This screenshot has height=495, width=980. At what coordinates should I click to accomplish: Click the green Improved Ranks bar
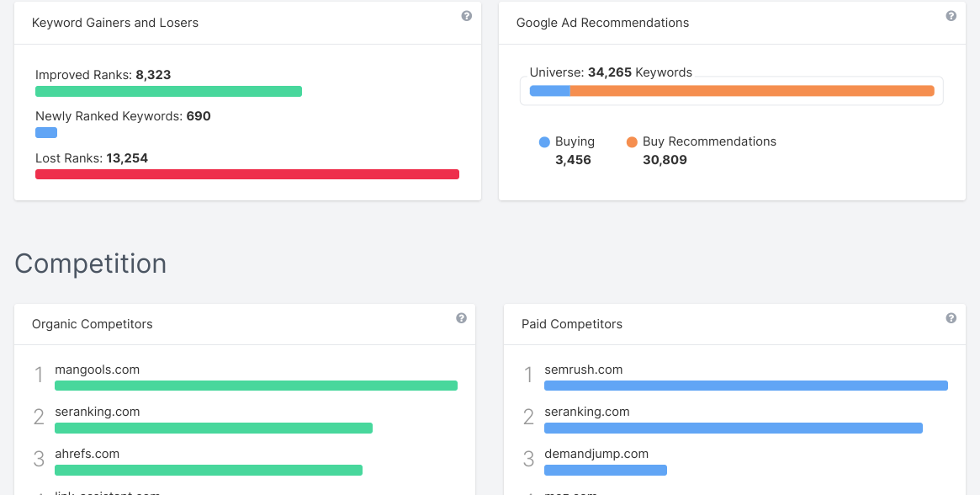[x=169, y=92]
